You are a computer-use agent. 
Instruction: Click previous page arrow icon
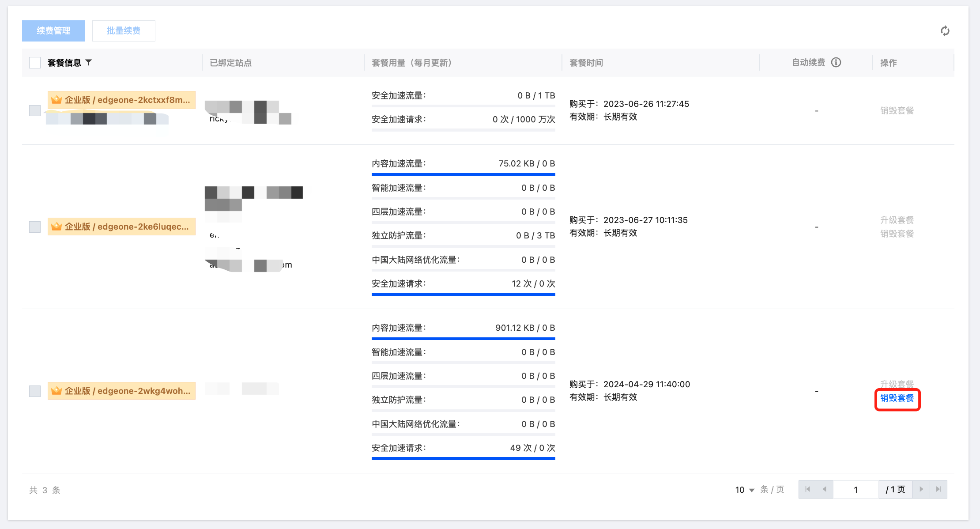pos(824,489)
